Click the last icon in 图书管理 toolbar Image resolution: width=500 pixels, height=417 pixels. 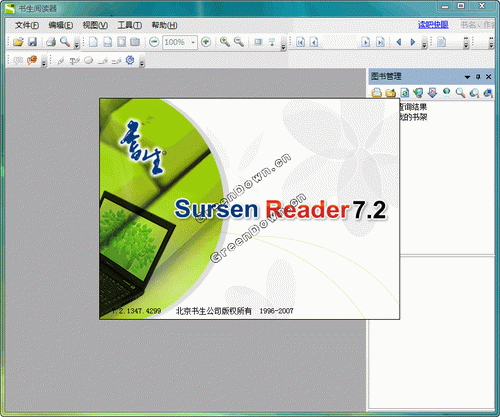(488, 93)
